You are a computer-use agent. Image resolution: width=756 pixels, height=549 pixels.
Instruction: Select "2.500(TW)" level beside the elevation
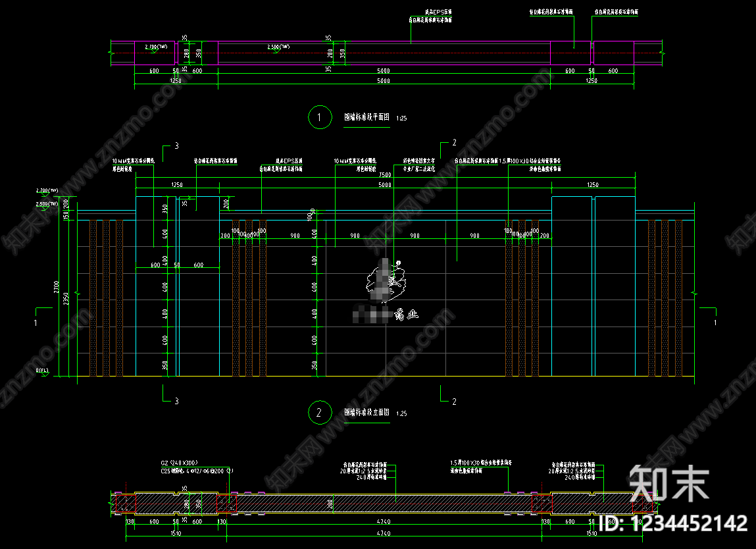(x=47, y=204)
